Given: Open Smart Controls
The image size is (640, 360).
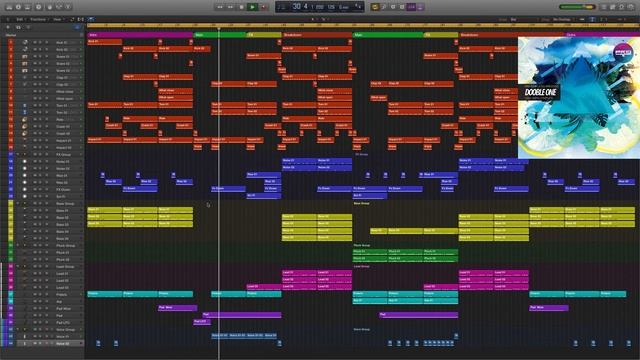Looking at the screenshot, I should pyautogui.click(x=50, y=7).
